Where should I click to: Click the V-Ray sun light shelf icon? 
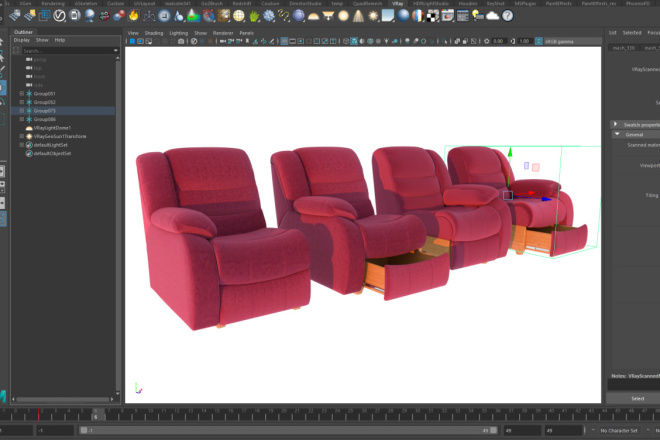[373, 16]
